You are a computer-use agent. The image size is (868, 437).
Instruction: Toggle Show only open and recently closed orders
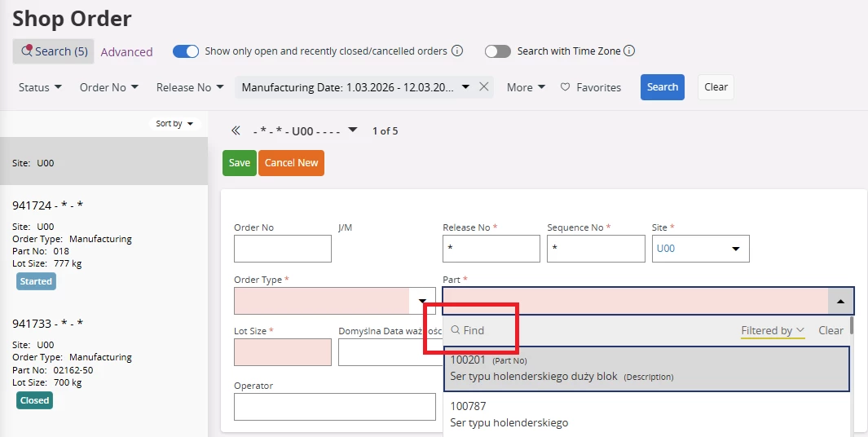pos(186,51)
